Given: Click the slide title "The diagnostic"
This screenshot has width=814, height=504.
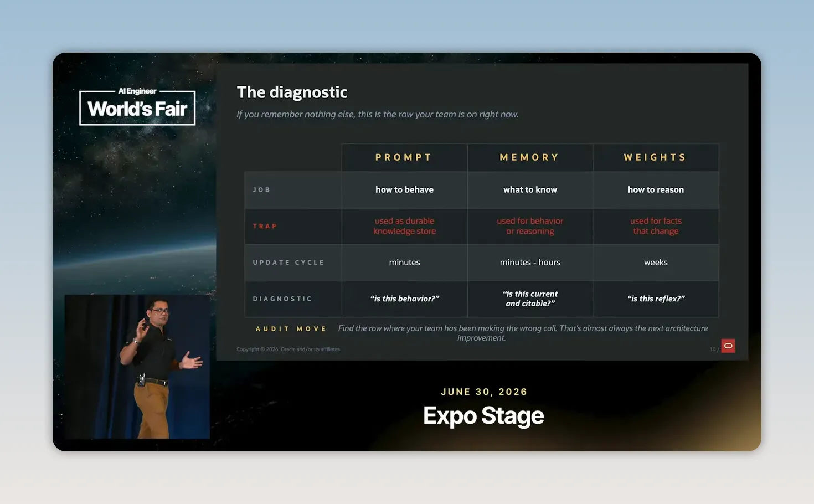Looking at the screenshot, I should tap(292, 92).
